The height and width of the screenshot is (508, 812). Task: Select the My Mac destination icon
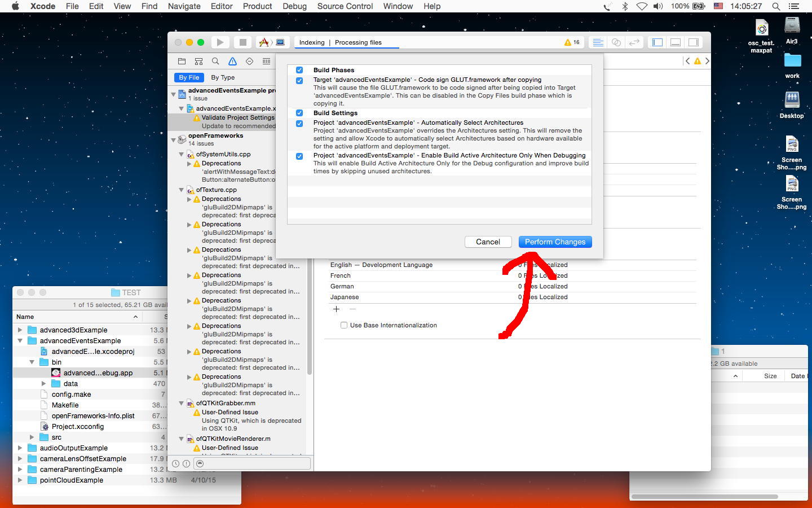(x=280, y=42)
